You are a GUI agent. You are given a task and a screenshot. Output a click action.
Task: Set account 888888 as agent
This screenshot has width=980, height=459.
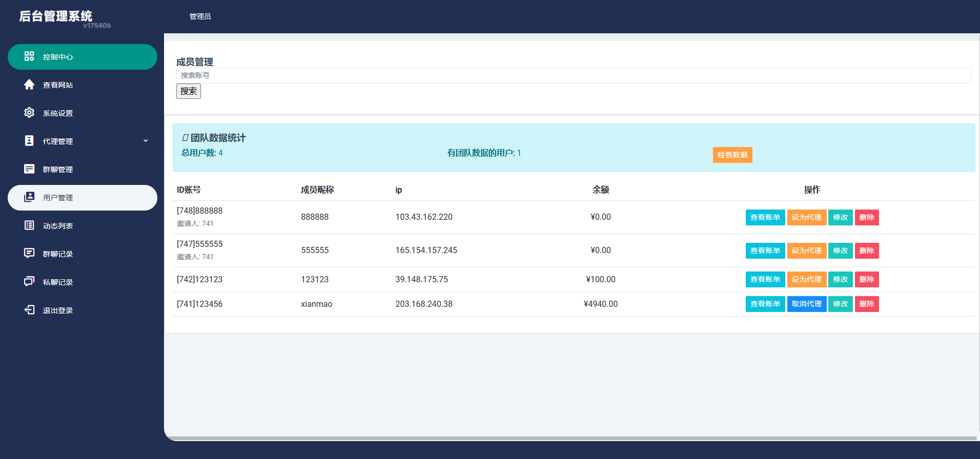(806, 217)
